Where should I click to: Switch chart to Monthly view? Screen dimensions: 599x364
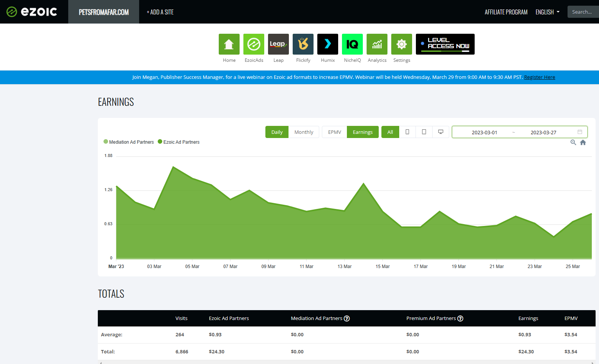304,132
